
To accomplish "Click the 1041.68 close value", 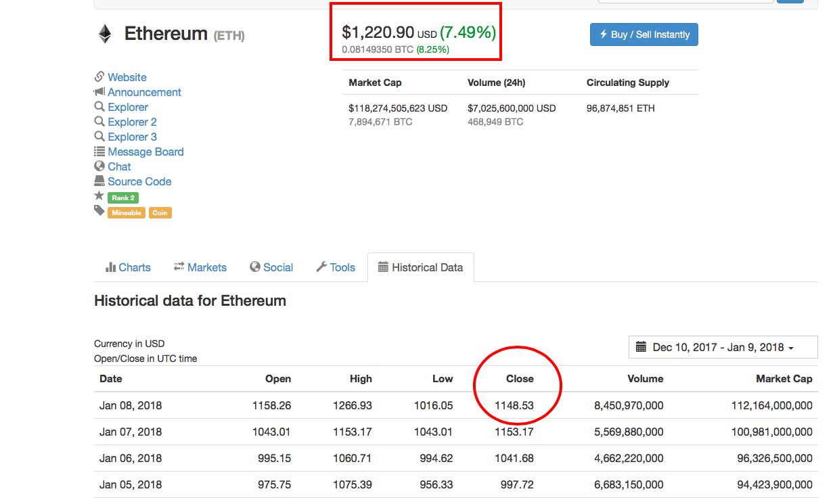I will (514, 458).
